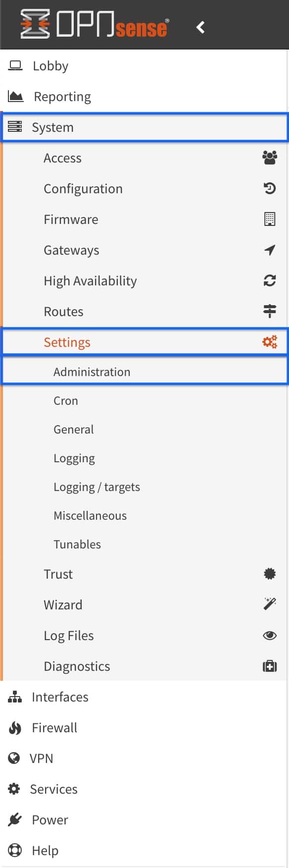Click the High Availability sync icon
Image resolution: width=289 pixels, height=868 pixels.
pyautogui.click(x=270, y=280)
